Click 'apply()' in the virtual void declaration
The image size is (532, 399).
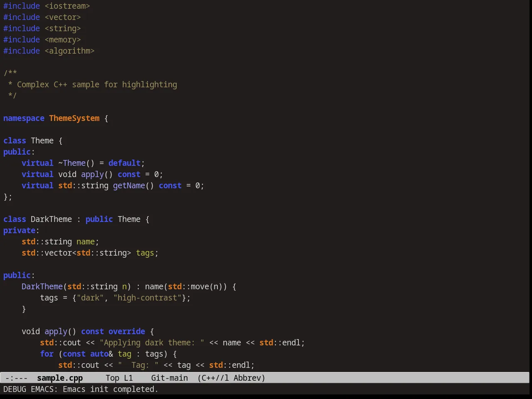(97, 174)
